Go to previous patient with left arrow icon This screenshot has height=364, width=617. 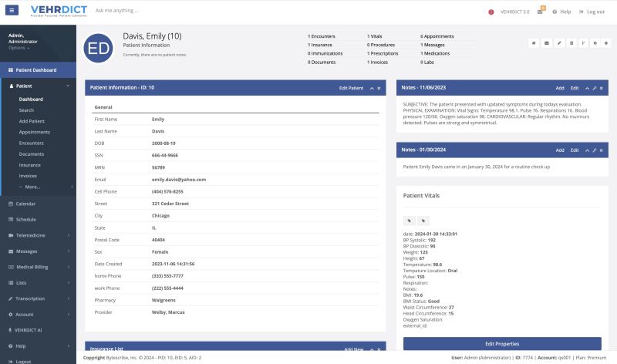pyautogui.click(x=595, y=43)
